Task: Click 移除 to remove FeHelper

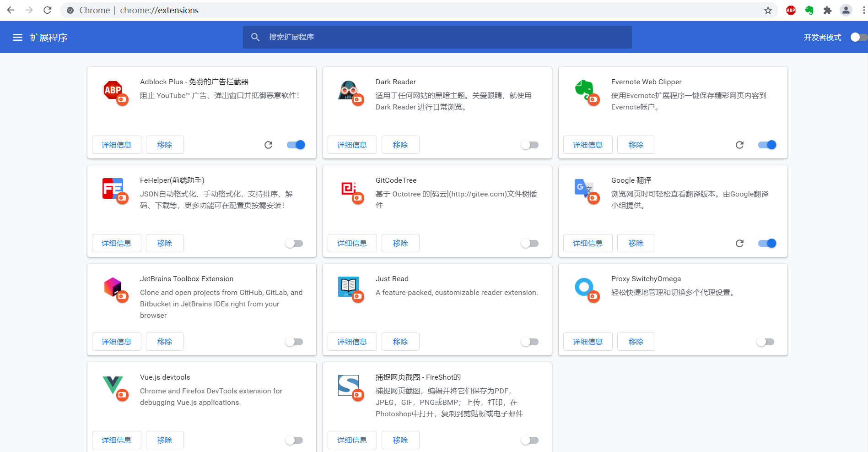Action: [x=165, y=243]
